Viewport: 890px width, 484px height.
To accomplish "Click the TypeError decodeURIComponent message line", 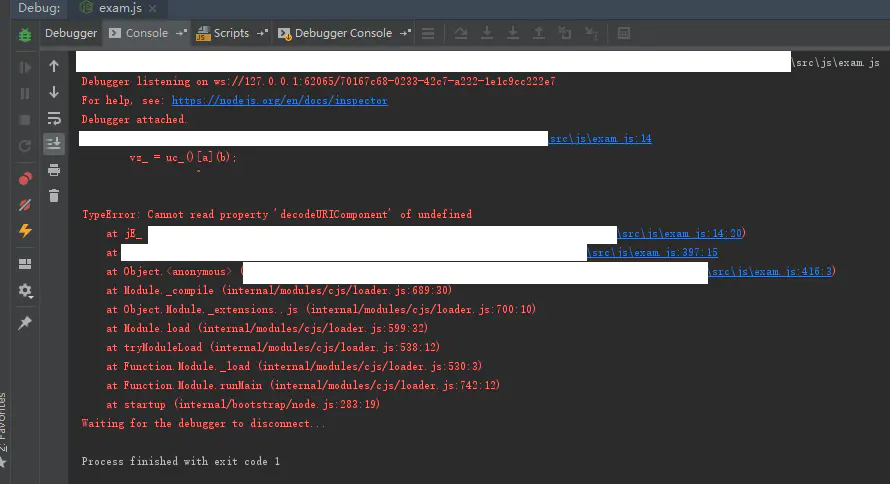I will click(x=277, y=214).
